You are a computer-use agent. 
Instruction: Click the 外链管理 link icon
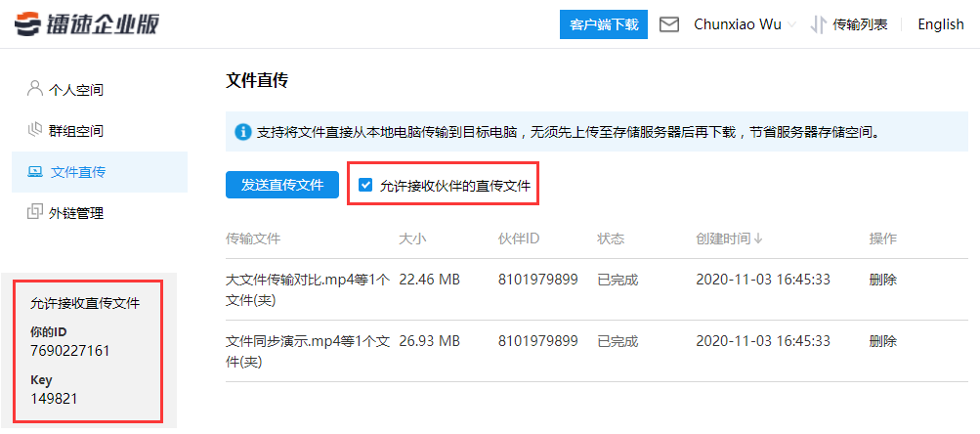click(35, 213)
